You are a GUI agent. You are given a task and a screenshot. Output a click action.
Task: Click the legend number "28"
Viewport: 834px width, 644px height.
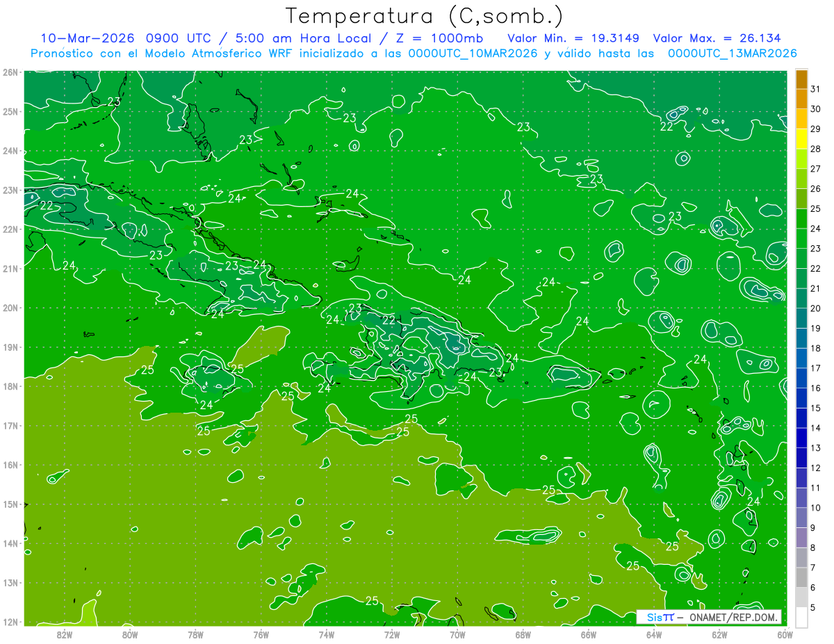click(816, 149)
